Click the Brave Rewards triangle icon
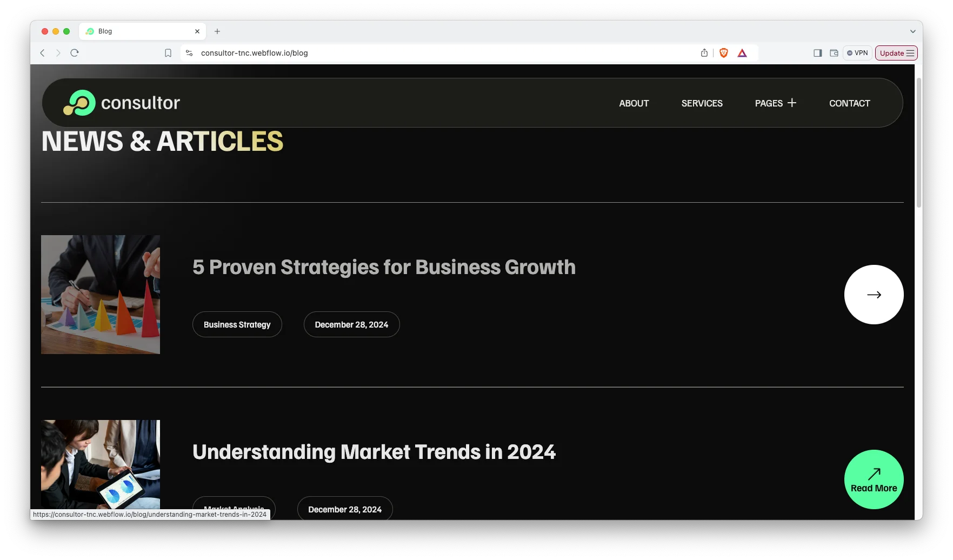 click(x=742, y=53)
